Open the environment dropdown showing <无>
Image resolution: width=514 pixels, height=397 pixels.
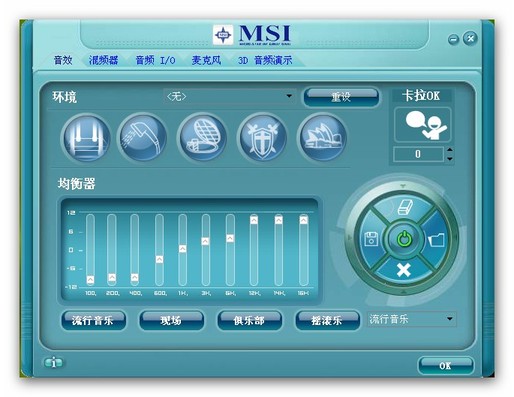[x=229, y=96]
